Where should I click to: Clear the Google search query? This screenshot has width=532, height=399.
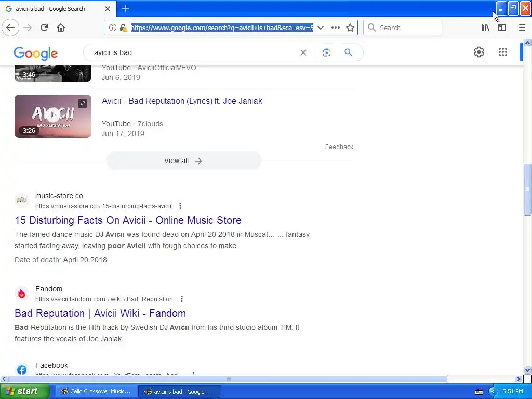click(303, 52)
